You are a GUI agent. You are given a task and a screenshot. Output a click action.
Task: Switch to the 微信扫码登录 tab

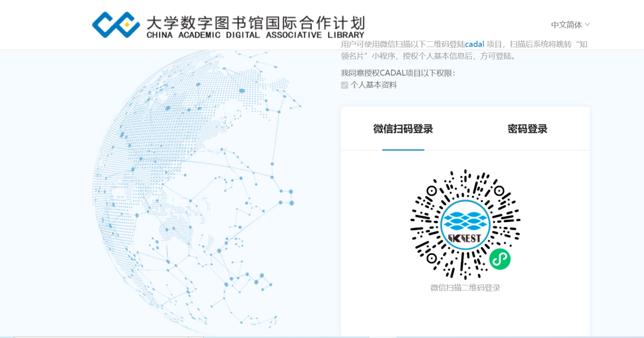pyautogui.click(x=403, y=129)
